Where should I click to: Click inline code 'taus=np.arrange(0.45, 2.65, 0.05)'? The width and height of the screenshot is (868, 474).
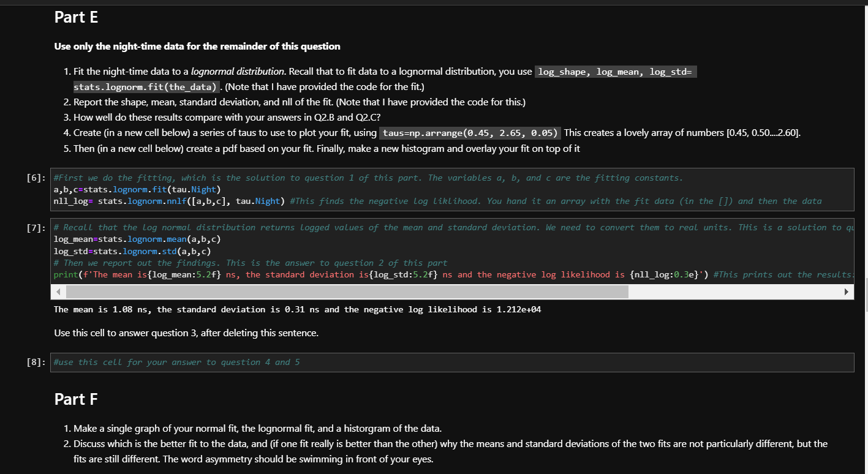pyautogui.click(x=471, y=133)
